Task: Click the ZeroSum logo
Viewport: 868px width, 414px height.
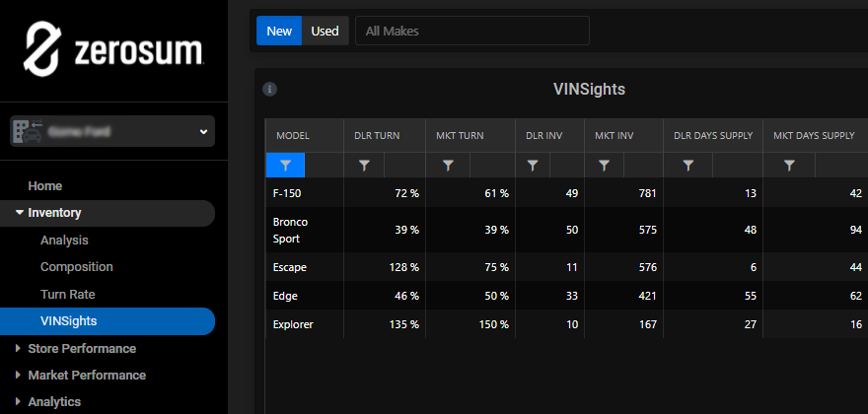Action: (113, 48)
